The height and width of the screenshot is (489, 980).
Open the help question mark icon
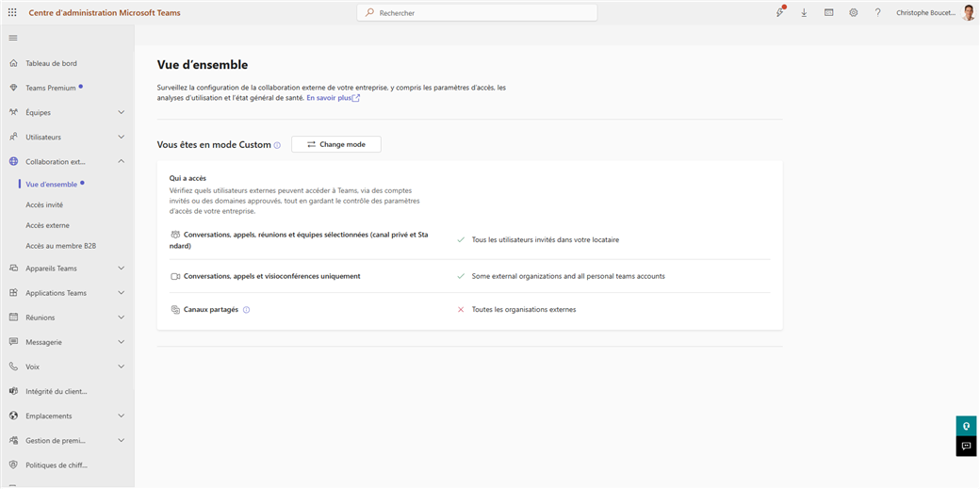click(877, 12)
